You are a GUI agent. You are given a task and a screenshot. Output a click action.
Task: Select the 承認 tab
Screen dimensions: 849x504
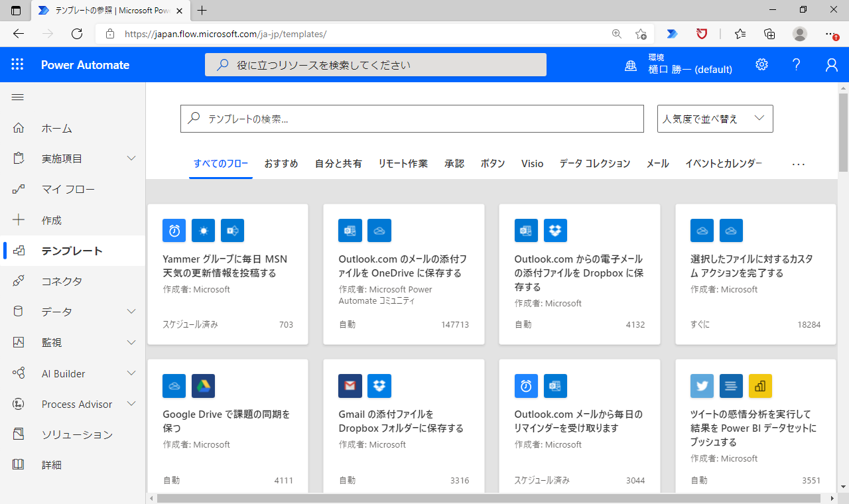click(x=454, y=164)
